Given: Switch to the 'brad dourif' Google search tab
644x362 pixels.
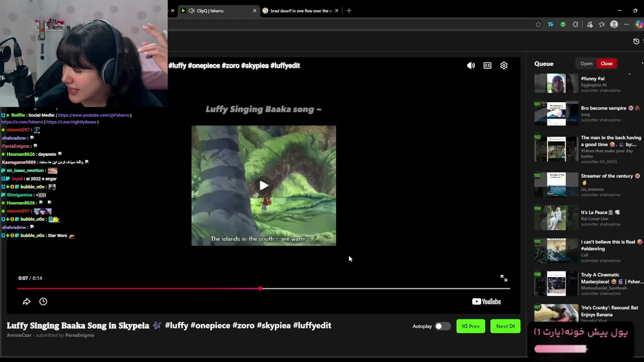Looking at the screenshot, I should pos(301,11).
